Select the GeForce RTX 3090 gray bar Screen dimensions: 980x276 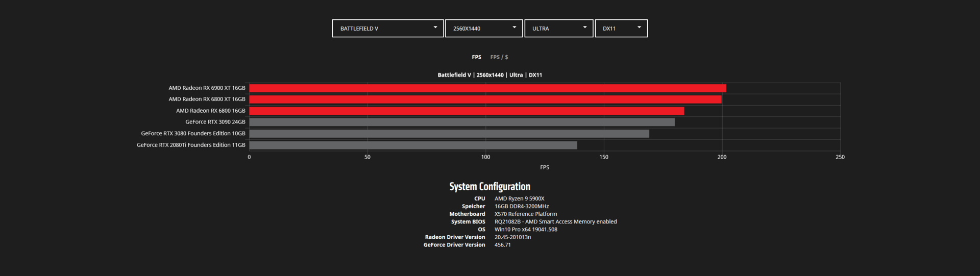[462, 122]
